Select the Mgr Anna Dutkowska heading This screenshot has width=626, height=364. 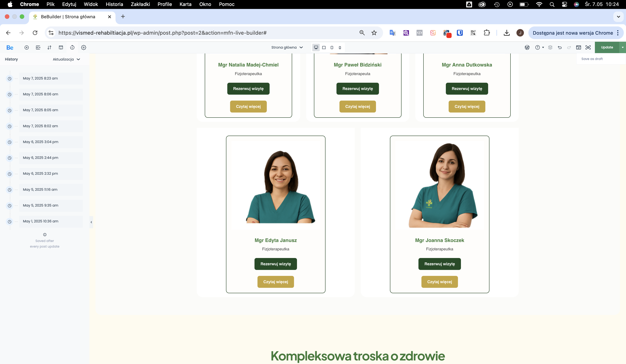point(467,65)
